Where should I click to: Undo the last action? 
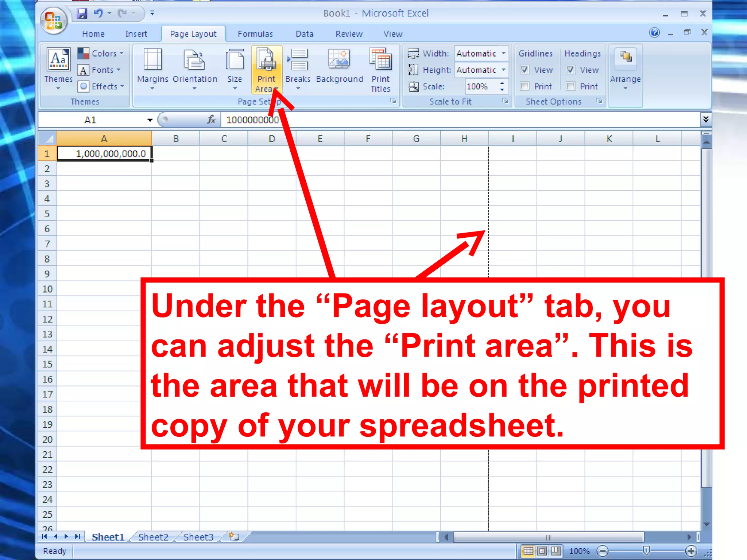(x=98, y=13)
